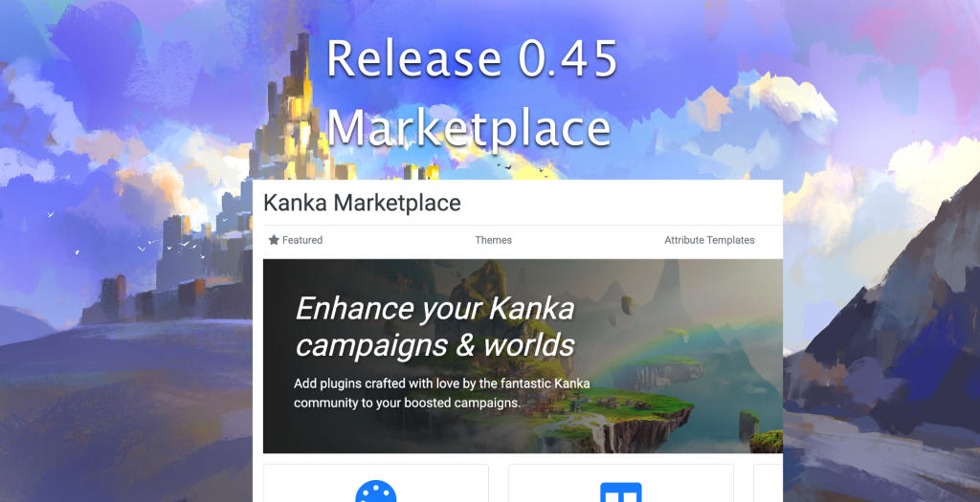Open the Featured tab
This screenshot has height=502, width=980.
coord(296,240)
